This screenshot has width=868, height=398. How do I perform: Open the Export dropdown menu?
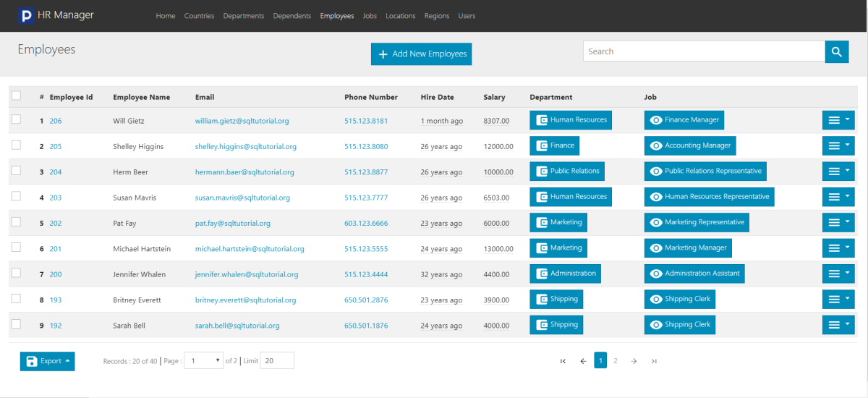click(x=48, y=361)
